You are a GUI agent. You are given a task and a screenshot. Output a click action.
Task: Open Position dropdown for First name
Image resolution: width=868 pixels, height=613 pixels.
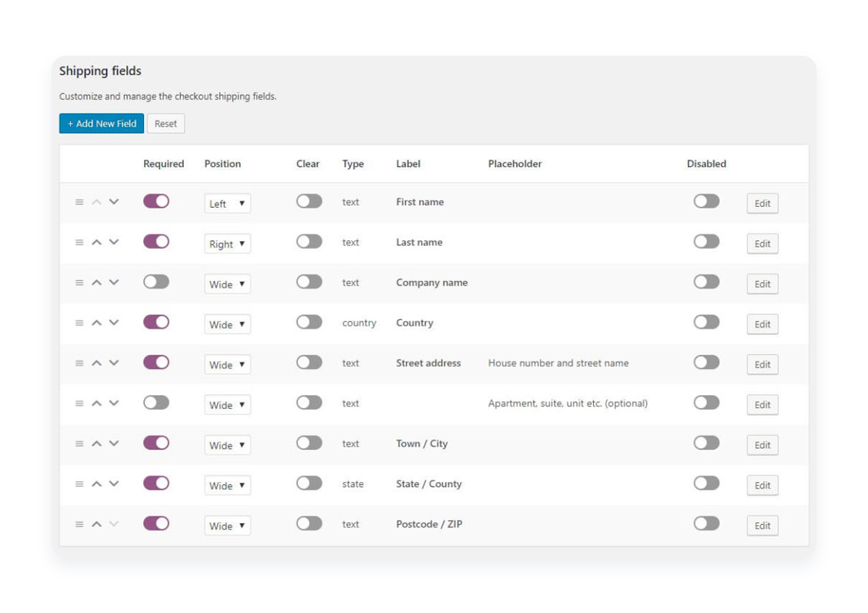pyautogui.click(x=227, y=203)
